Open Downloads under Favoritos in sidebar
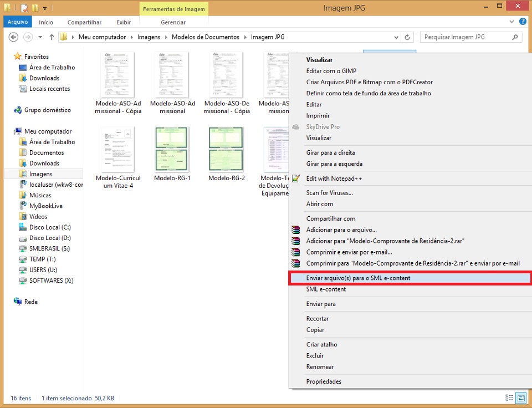This screenshot has width=532, height=408. (x=44, y=78)
